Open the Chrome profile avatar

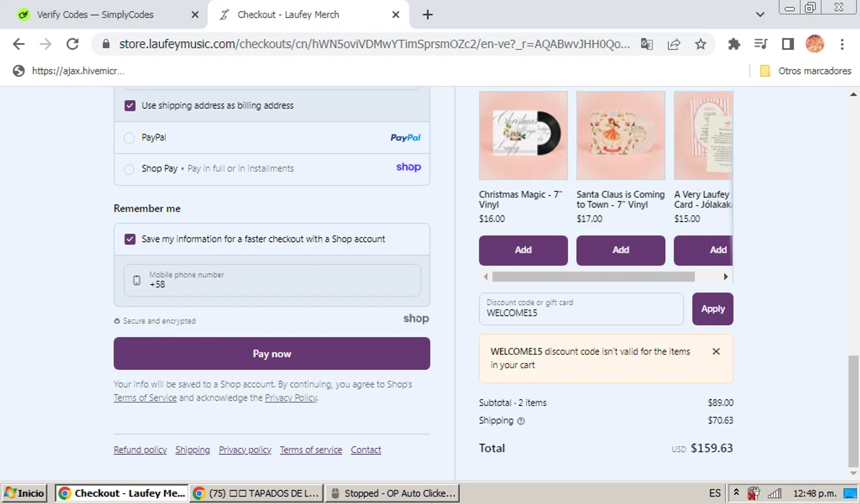[815, 44]
